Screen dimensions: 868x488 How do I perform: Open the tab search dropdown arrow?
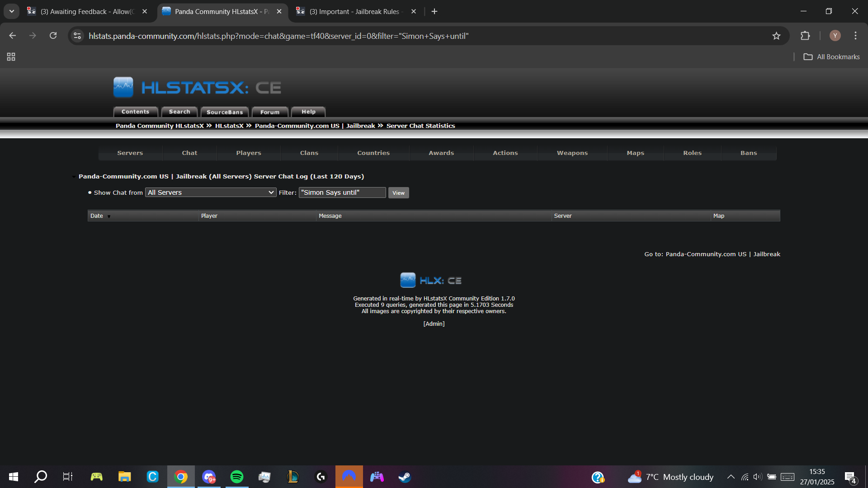12,11
